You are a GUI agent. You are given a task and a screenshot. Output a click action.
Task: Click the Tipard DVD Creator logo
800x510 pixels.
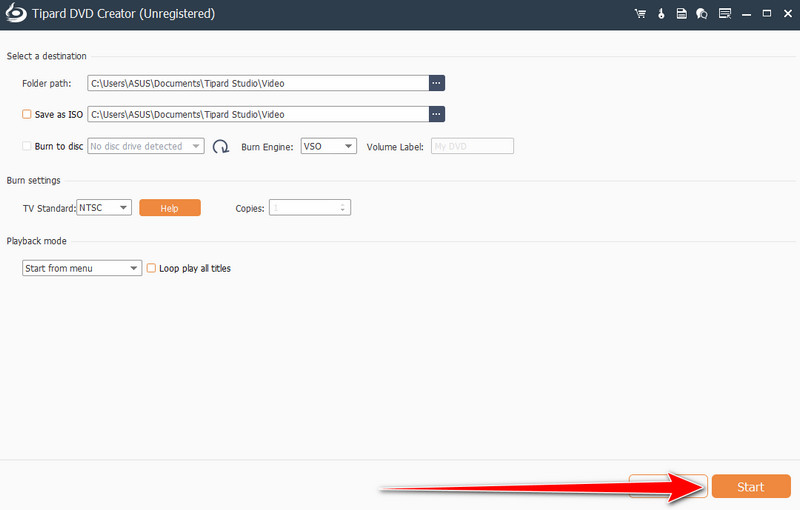tap(16, 13)
